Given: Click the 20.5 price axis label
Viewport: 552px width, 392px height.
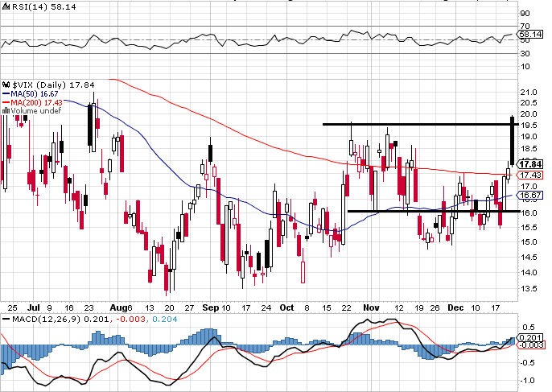Looking at the screenshot, I should point(529,103).
